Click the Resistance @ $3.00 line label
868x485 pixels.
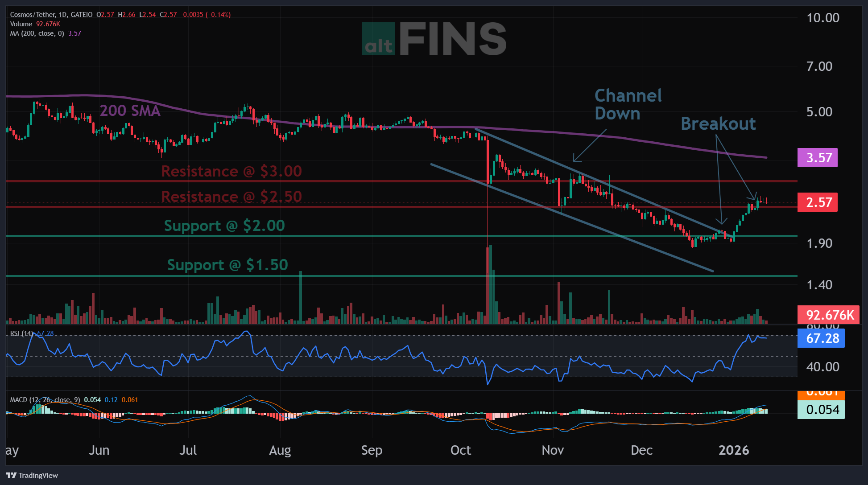point(231,171)
